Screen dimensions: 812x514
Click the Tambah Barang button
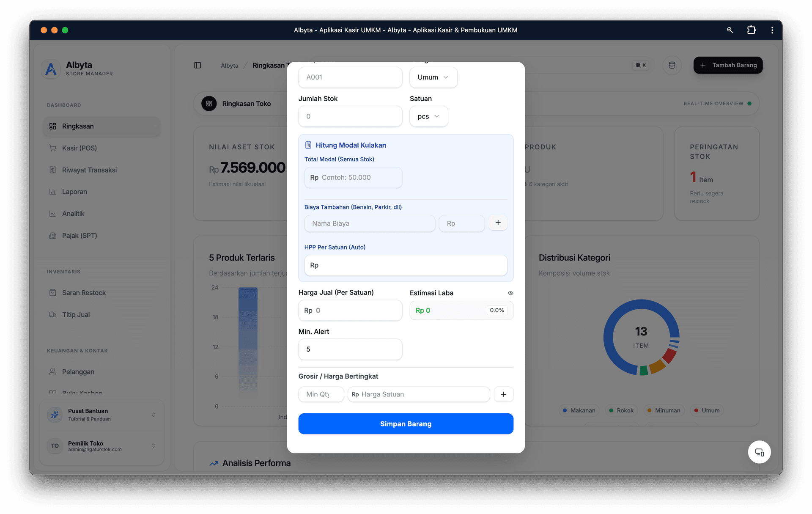[x=728, y=65]
